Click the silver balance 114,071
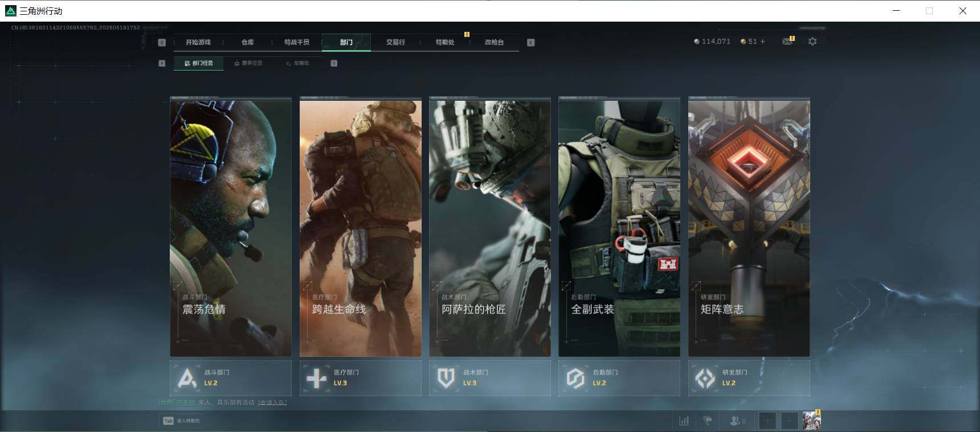Screen dimensions: 980x432 (x=716, y=42)
